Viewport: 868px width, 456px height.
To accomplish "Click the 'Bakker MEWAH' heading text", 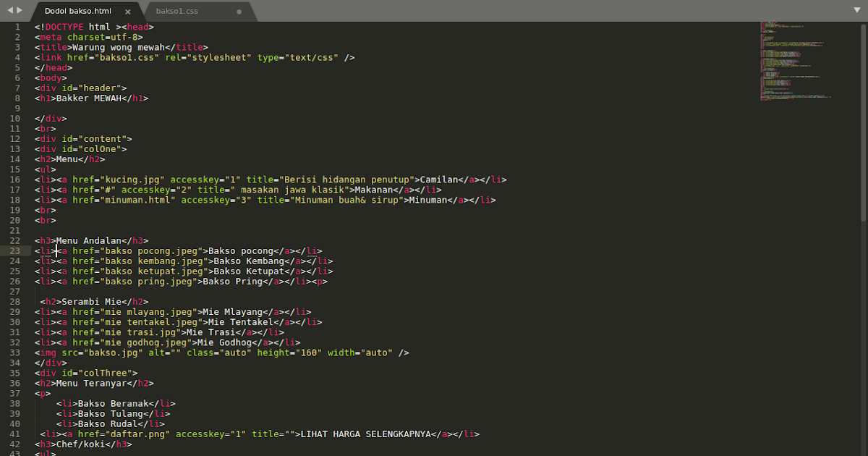I will point(90,98).
